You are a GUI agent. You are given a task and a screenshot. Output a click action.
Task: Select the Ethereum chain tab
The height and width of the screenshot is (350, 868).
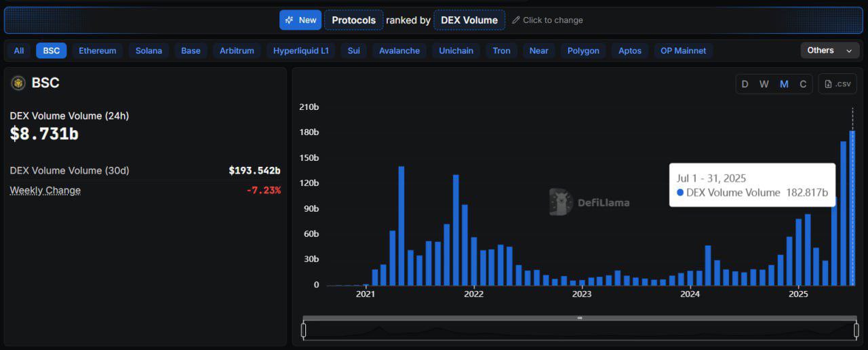pyautogui.click(x=98, y=51)
